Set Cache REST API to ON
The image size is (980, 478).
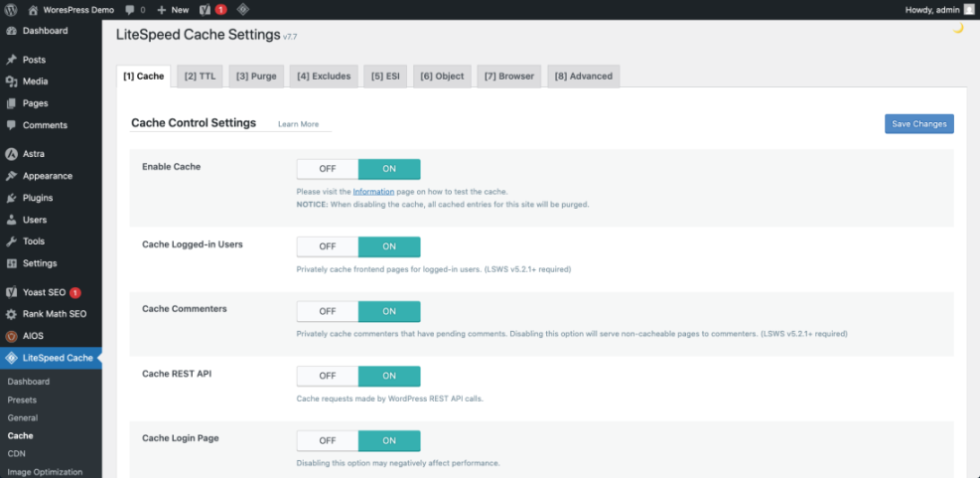[x=389, y=376]
